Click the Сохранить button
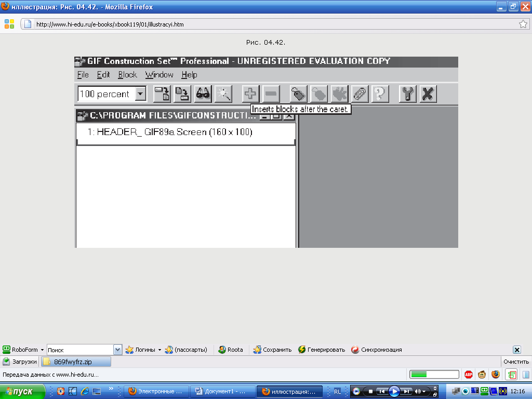532x399 pixels. pos(272,350)
